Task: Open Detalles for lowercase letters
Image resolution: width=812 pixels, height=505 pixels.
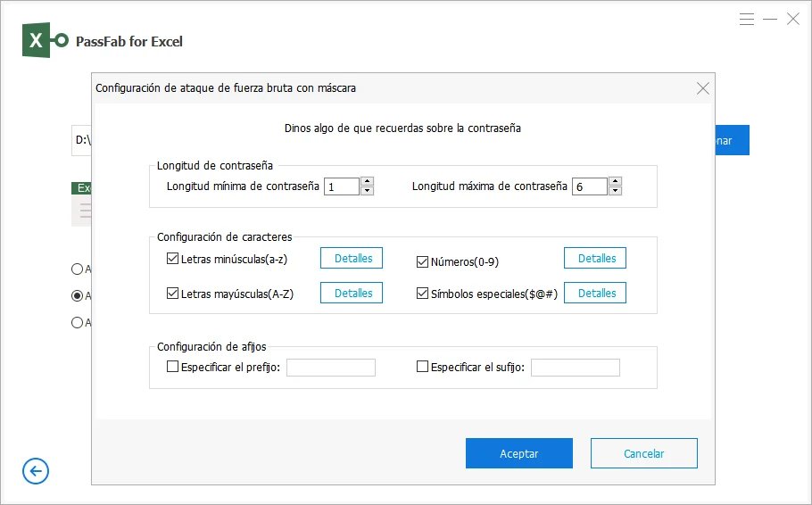Action: [351, 258]
